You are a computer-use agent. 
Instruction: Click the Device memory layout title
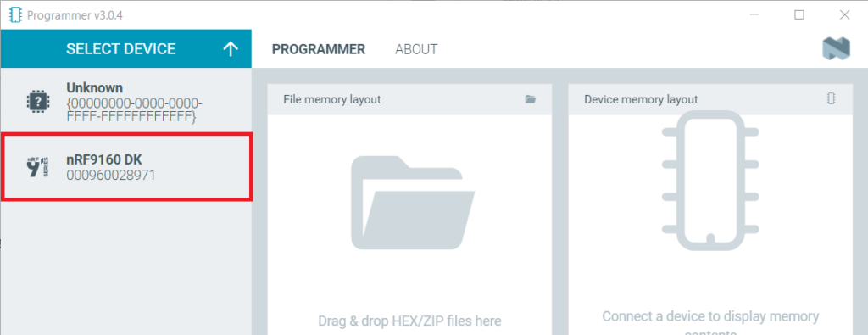pyautogui.click(x=641, y=100)
